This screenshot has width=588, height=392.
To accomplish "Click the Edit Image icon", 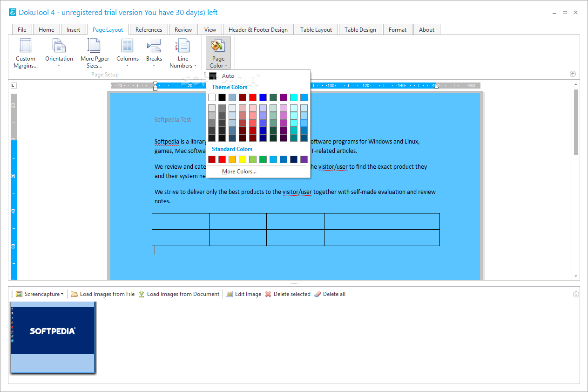I will click(229, 294).
